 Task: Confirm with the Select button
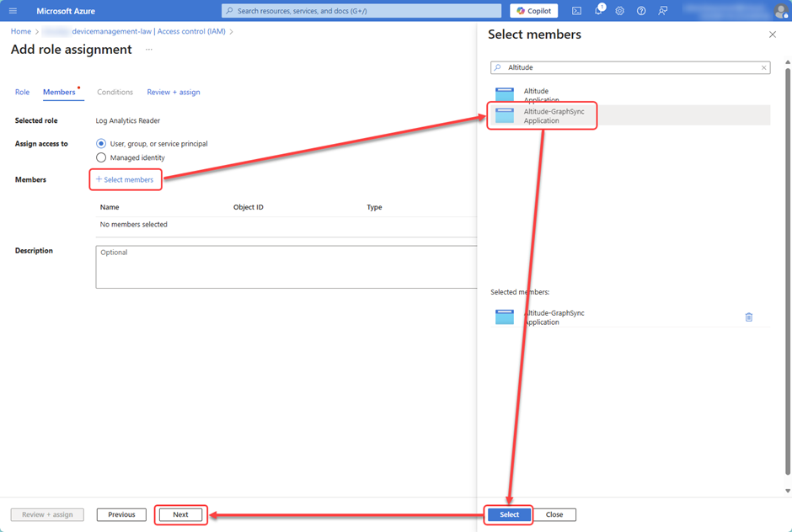point(508,514)
